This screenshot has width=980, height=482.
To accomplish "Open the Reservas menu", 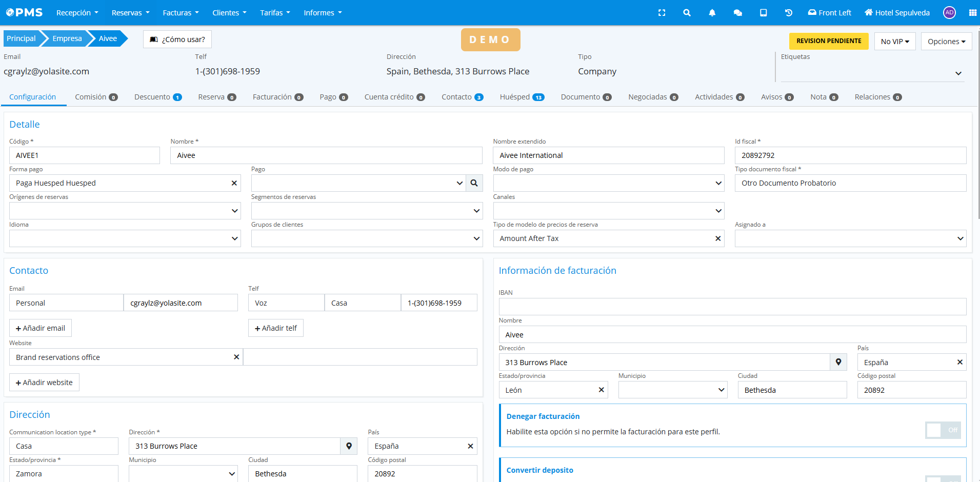I will (130, 13).
